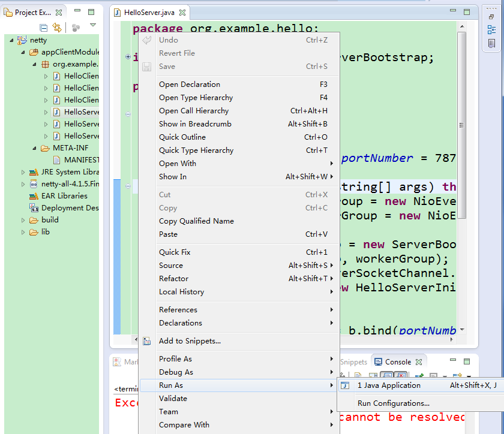The image size is (504, 434).
Task: Select Open Call Hierarchy menu entry
Action: pos(239,110)
